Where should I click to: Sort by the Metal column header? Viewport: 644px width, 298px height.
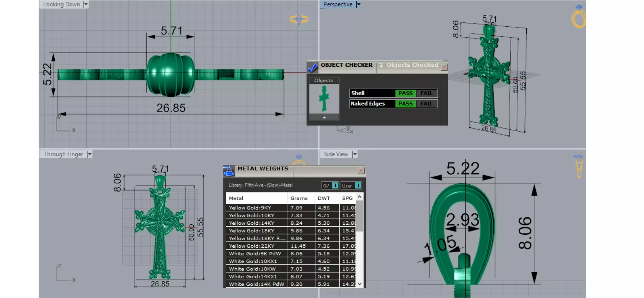pos(256,198)
